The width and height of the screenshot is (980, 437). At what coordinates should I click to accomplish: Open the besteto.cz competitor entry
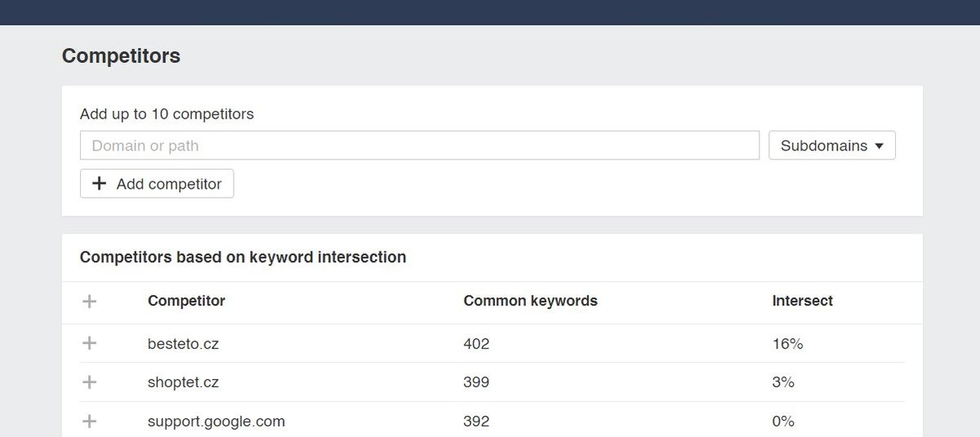[183, 344]
